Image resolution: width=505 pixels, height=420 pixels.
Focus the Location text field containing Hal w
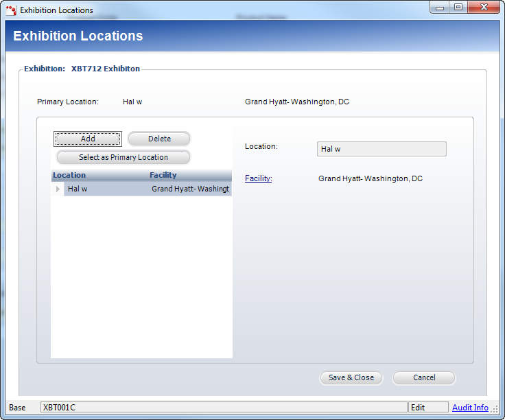click(381, 149)
